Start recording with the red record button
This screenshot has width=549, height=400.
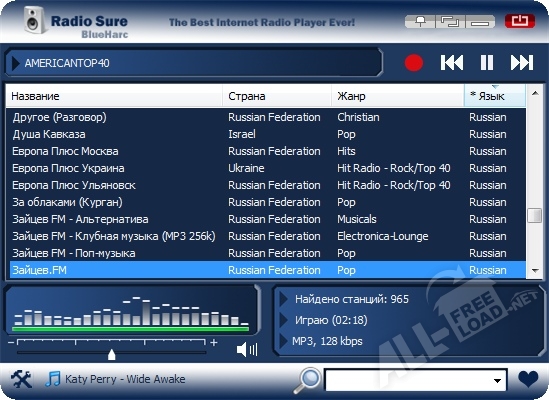point(414,63)
